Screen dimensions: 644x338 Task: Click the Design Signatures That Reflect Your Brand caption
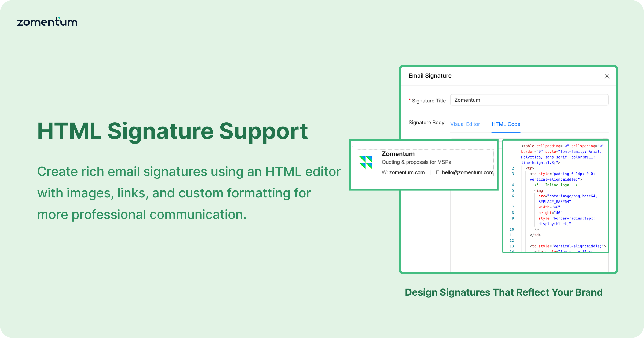coord(504,292)
